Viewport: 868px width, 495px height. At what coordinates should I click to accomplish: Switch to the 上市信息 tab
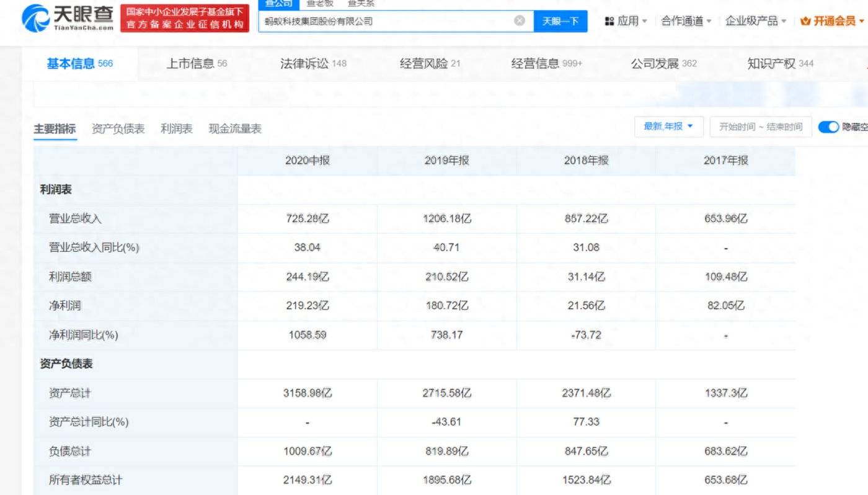(x=193, y=63)
